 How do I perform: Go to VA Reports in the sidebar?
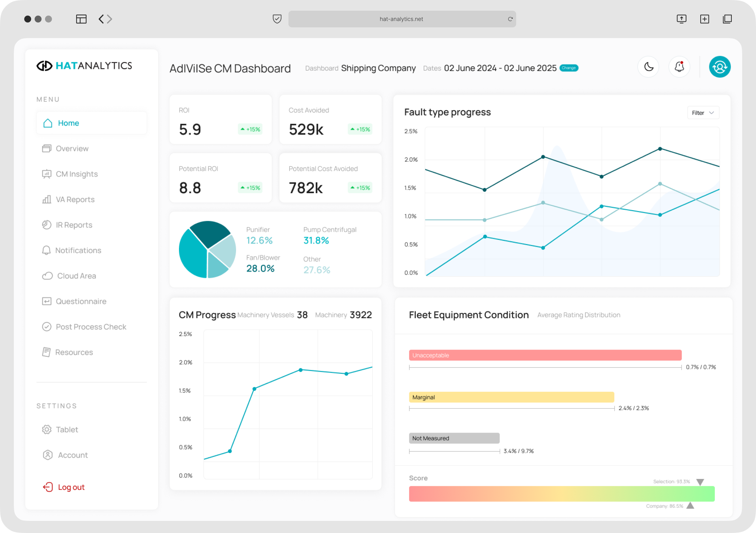(x=75, y=200)
